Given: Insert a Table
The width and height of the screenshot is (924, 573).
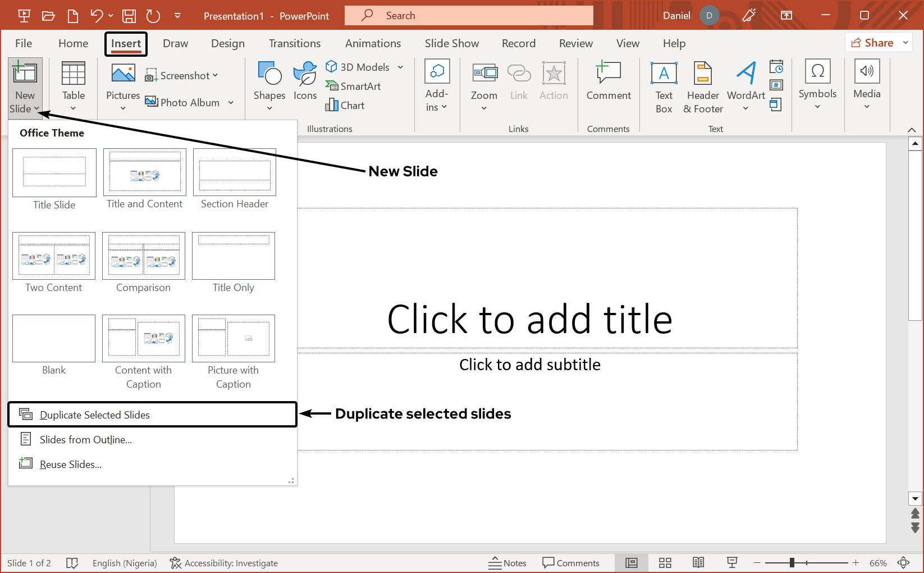Looking at the screenshot, I should pos(73,85).
